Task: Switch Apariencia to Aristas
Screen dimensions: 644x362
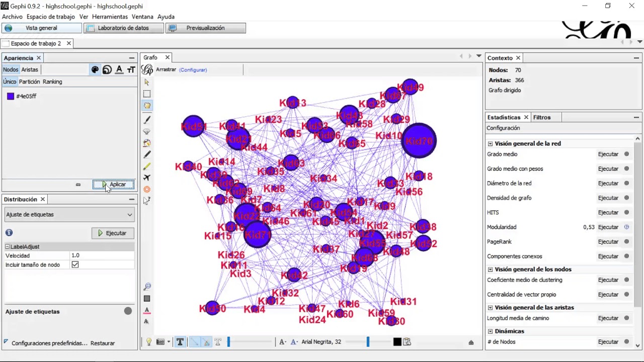Action: (x=30, y=69)
